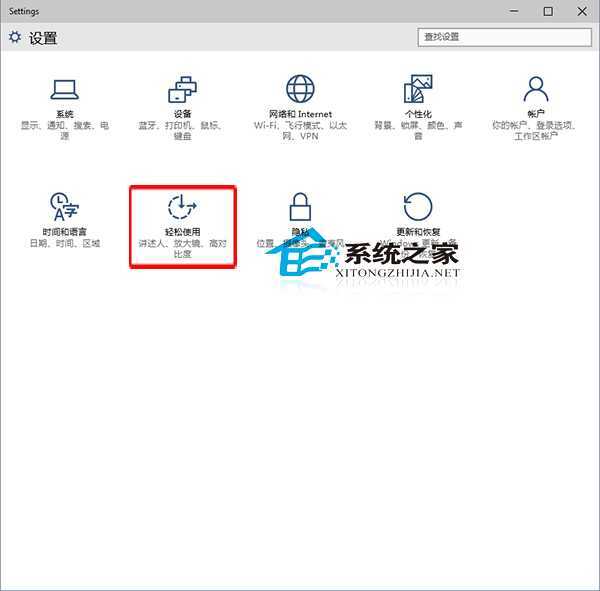Open the 个性化 (Personalization) picture icon

[418, 89]
